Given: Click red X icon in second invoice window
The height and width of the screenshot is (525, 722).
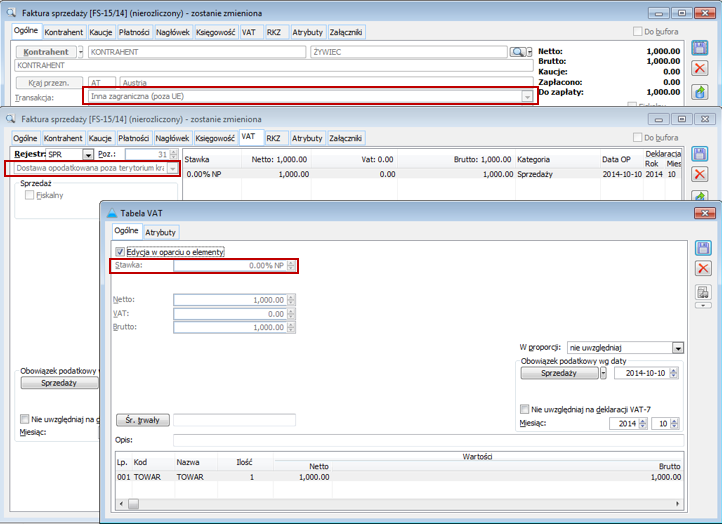Looking at the screenshot, I should coord(701,176).
